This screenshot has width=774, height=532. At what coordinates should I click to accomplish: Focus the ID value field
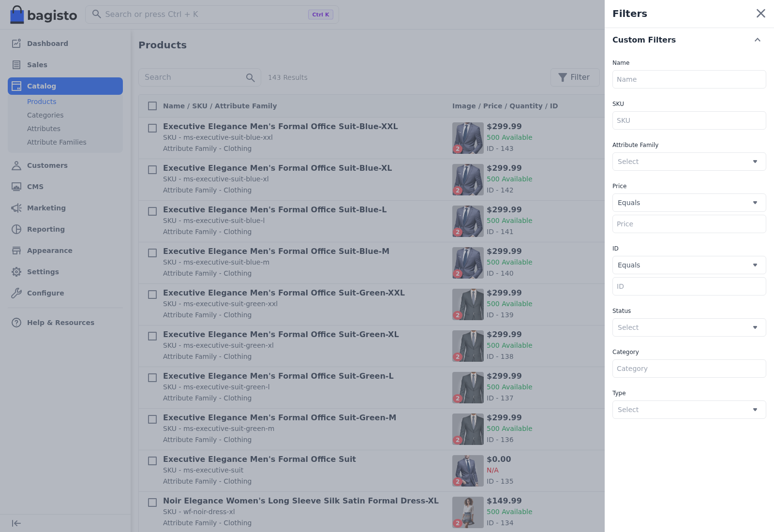(x=689, y=286)
